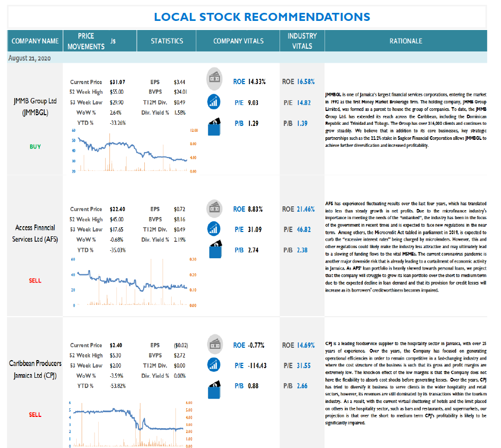Image resolution: width=501 pixels, height=448 pixels.
Task: Click CPJ industry P/B 2.66
Action: click(x=302, y=386)
